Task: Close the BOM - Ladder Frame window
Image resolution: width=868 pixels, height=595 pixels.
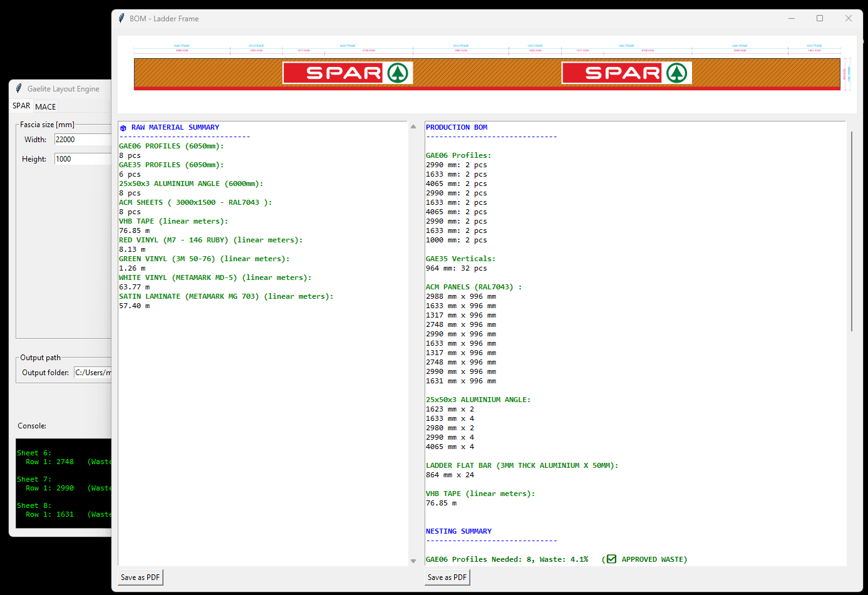Action: click(849, 18)
